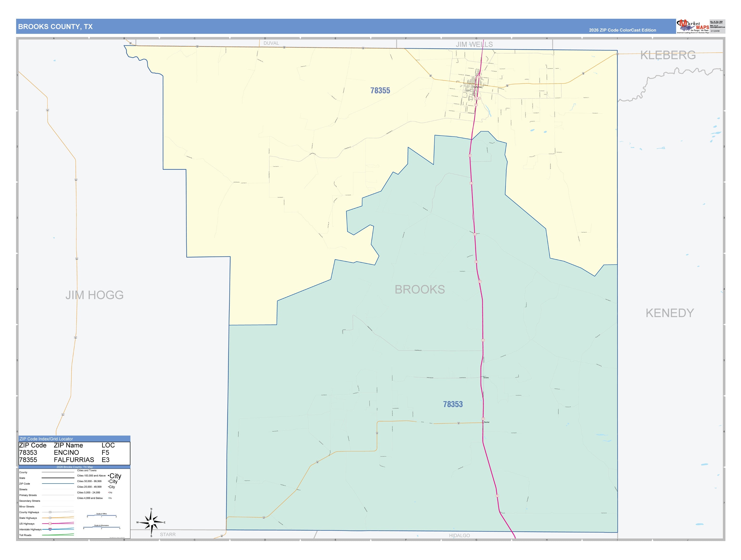This screenshot has height=560, width=741.
Task: Select ZIP code label 78355 on map
Action: pos(380,90)
